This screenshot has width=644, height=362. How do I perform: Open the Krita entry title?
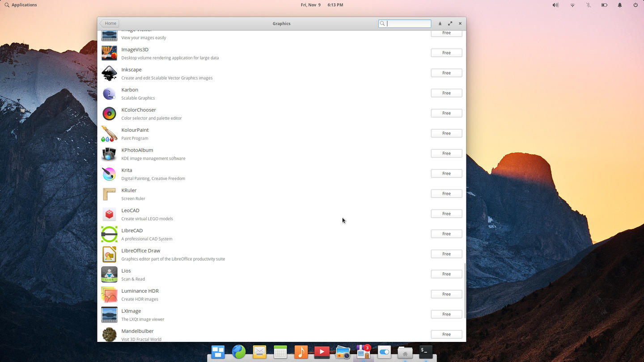127,170
